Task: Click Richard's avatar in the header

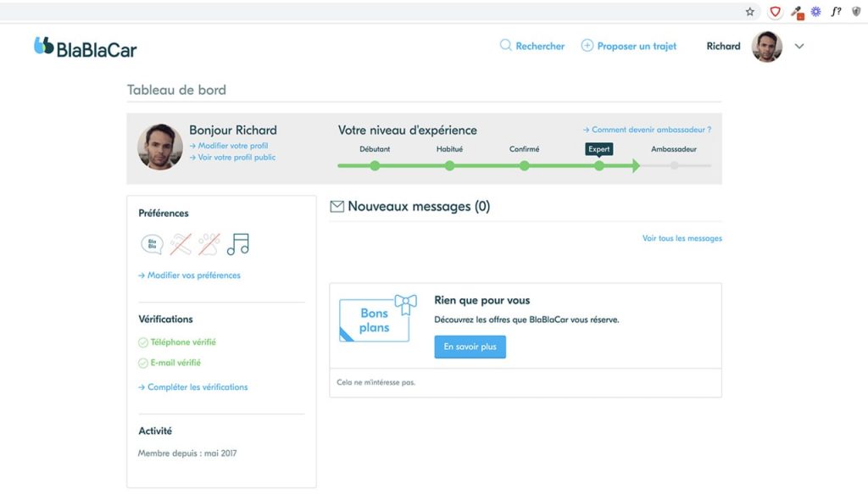Action: [x=766, y=47]
